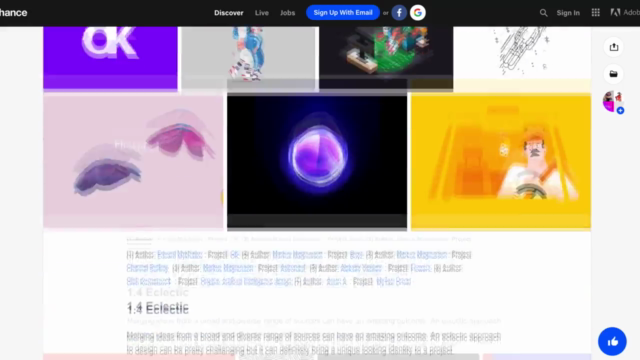Click the Behance logo
Screen dimensions: 640x360
click(13, 13)
